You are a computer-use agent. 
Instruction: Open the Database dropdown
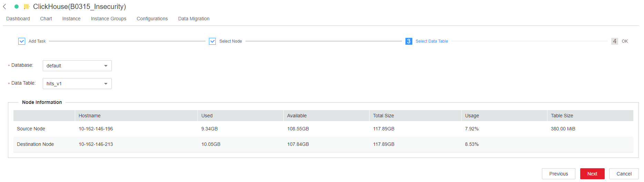click(77, 66)
